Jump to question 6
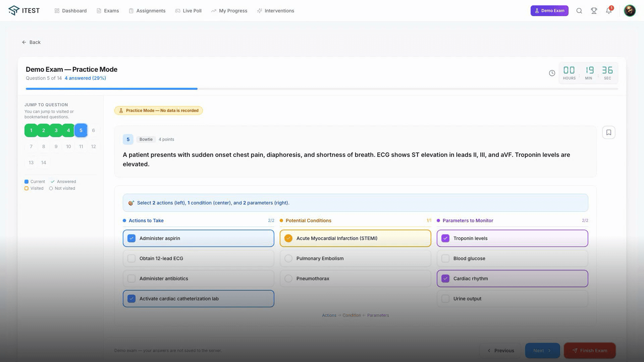Screen dimensions: 644x362 93,130
